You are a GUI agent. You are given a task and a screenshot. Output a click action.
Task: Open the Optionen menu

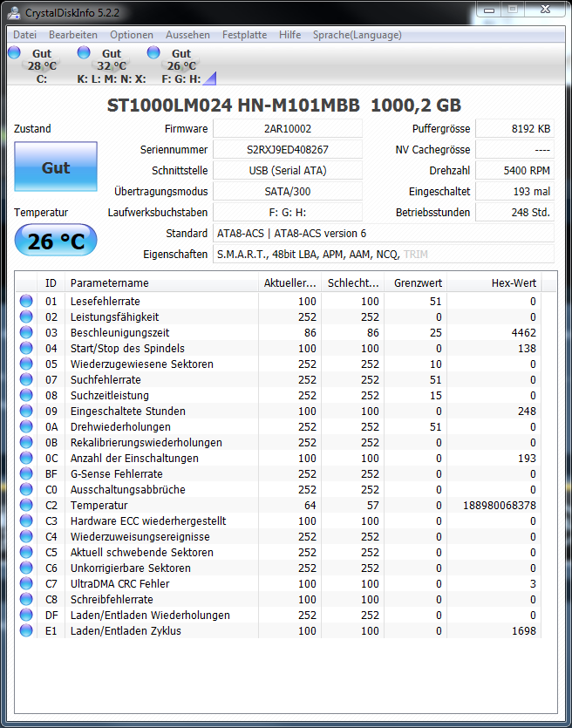coord(132,35)
